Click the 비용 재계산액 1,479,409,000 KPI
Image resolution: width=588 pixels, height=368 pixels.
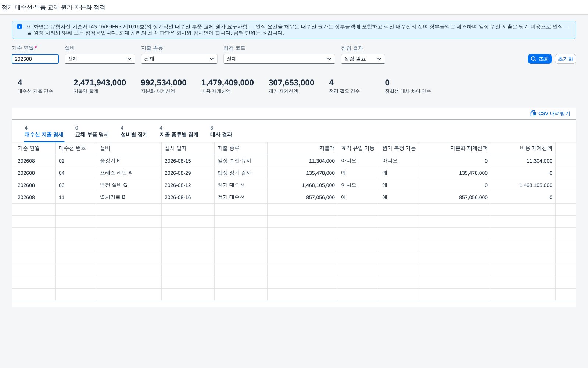(x=227, y=86)
